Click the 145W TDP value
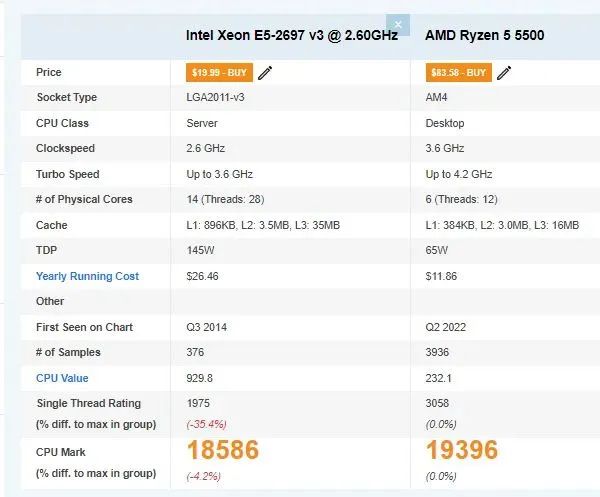Screen dimensions: 600x497 [200, 250]
